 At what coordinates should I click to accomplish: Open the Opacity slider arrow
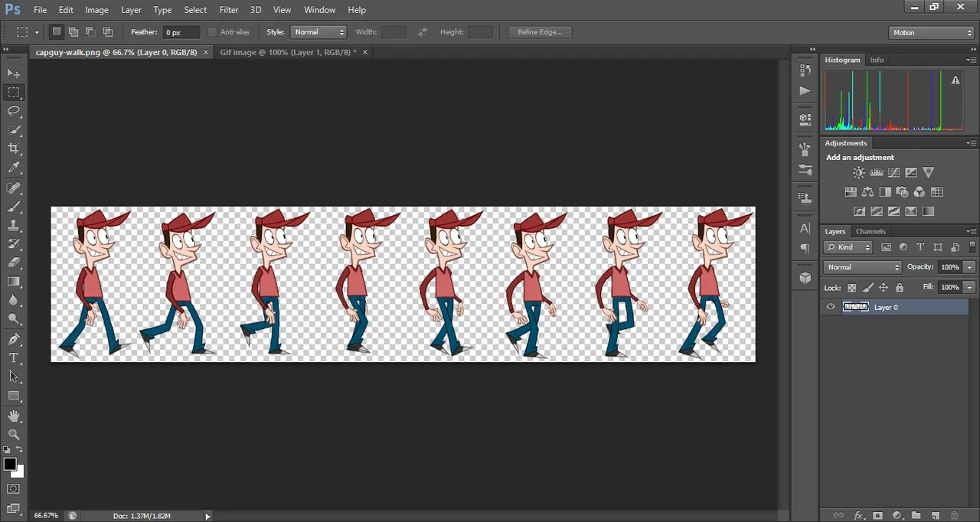(970, 267)
